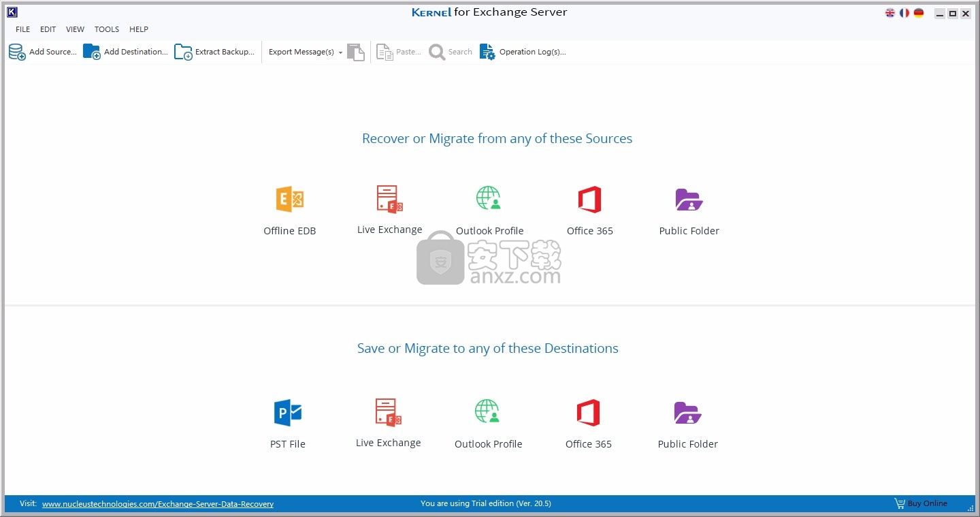Screen dimensions: 980x517
Task: Select Public Folder destination icon
Action: coord(687,413)
